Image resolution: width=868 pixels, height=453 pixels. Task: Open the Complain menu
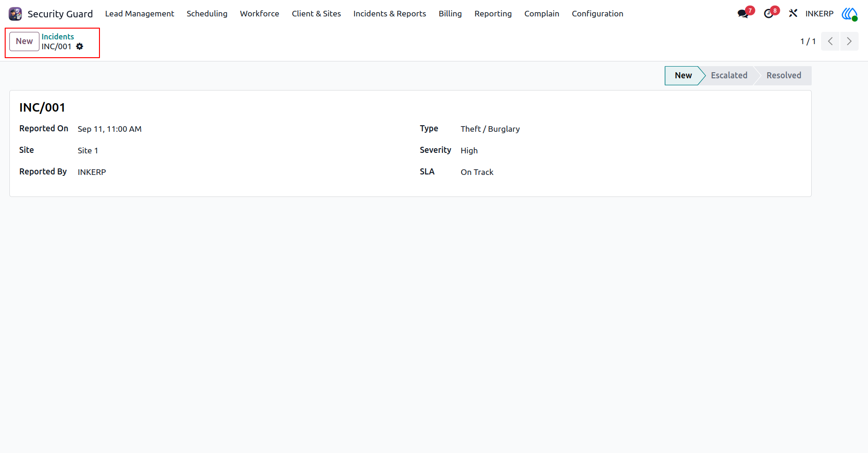pyautogui.click(x=542, y=14)
